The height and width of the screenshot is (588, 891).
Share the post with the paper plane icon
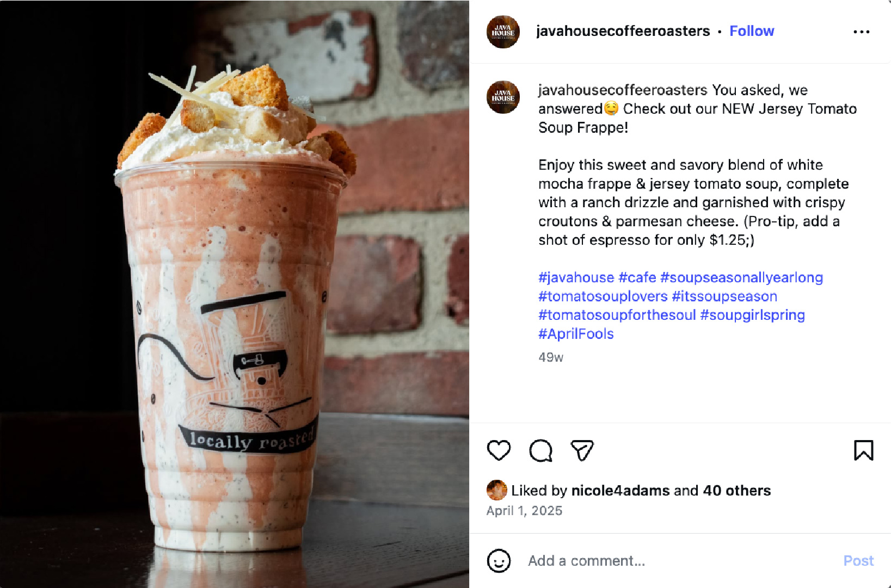click(x=582, y=450)
